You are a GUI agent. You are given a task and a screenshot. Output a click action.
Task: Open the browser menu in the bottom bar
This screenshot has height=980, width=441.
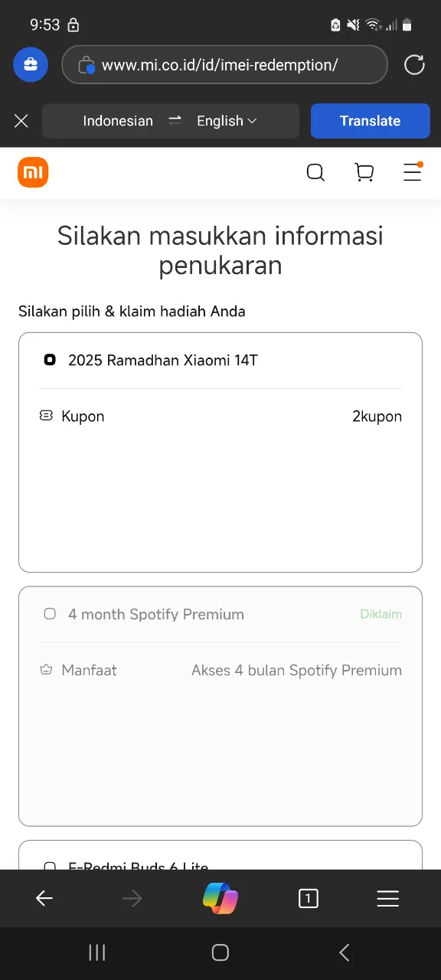388,898
